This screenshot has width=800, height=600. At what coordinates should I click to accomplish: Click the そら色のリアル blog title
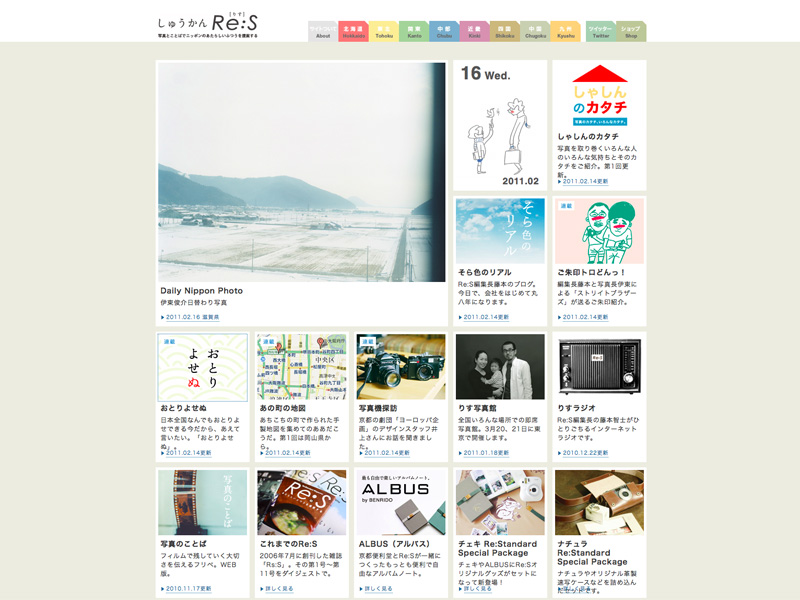485,272
